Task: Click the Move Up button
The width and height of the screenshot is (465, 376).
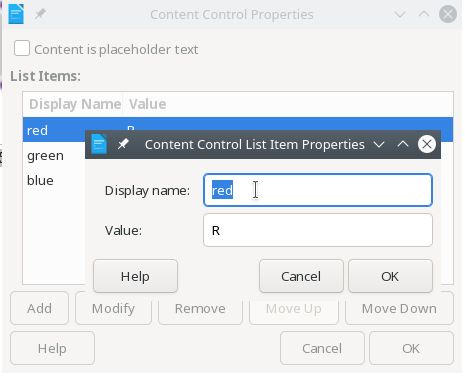Action: pos(294,308)
